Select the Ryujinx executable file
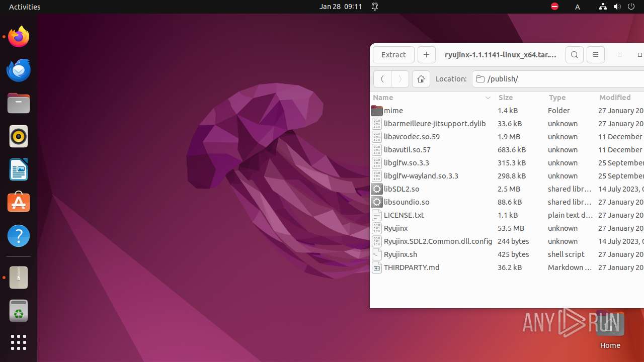The height and width of the screenshot is (362, 644). point(507,228)
